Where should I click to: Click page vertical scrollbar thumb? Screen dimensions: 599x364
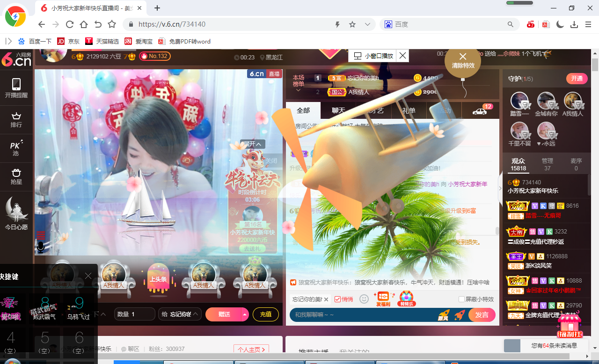[595, 65]
